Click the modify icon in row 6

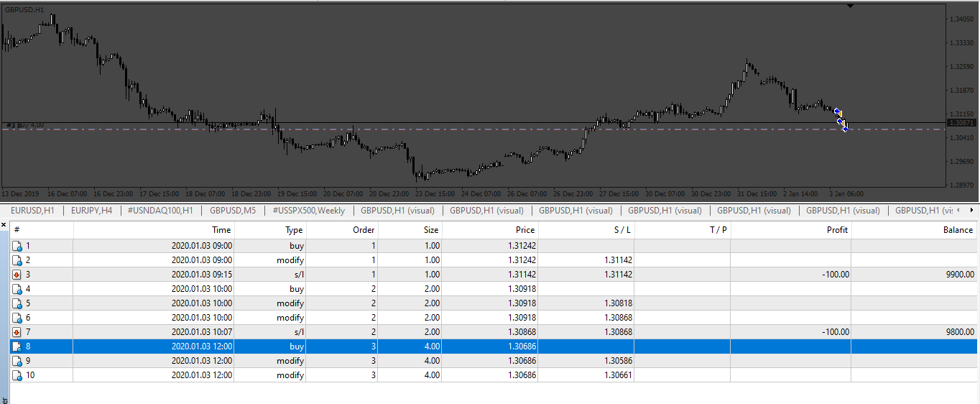[x=17, y=318]
